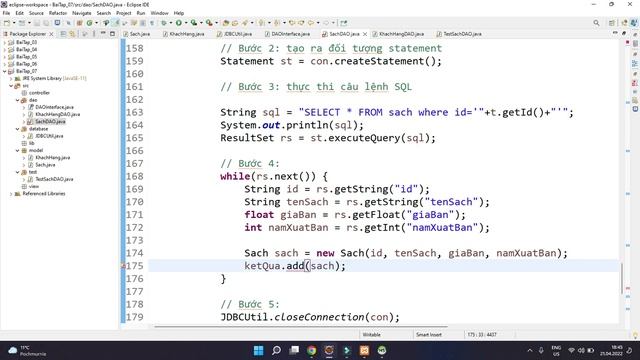Click the Coverage launch icon
The width and height of the screenshot is (640, 360).
(x=193, y=23)
